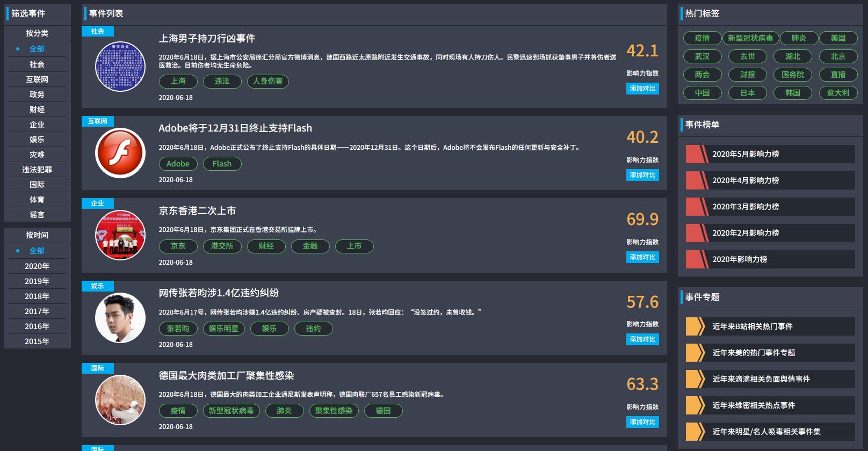Open the German meat factory event image

[x=120, y=400]
